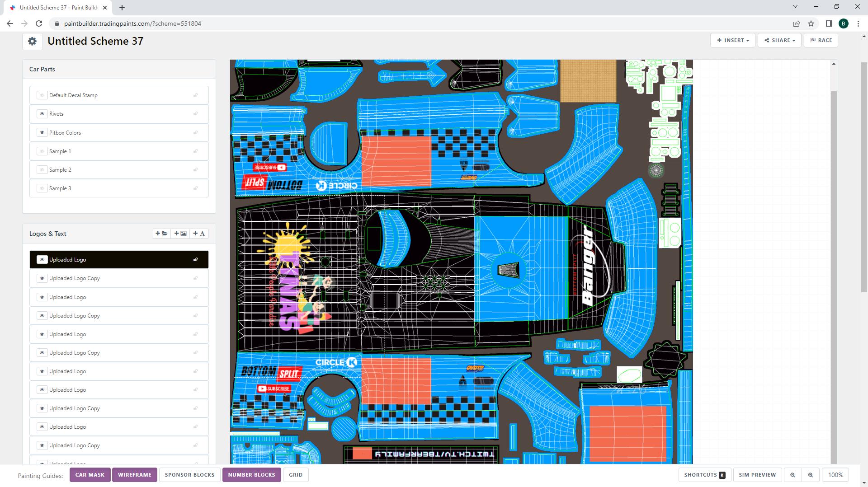The width and height of the screenshot is (868, 487).
Task: Open scheme settings gear icon
Action: click(32, 41)
